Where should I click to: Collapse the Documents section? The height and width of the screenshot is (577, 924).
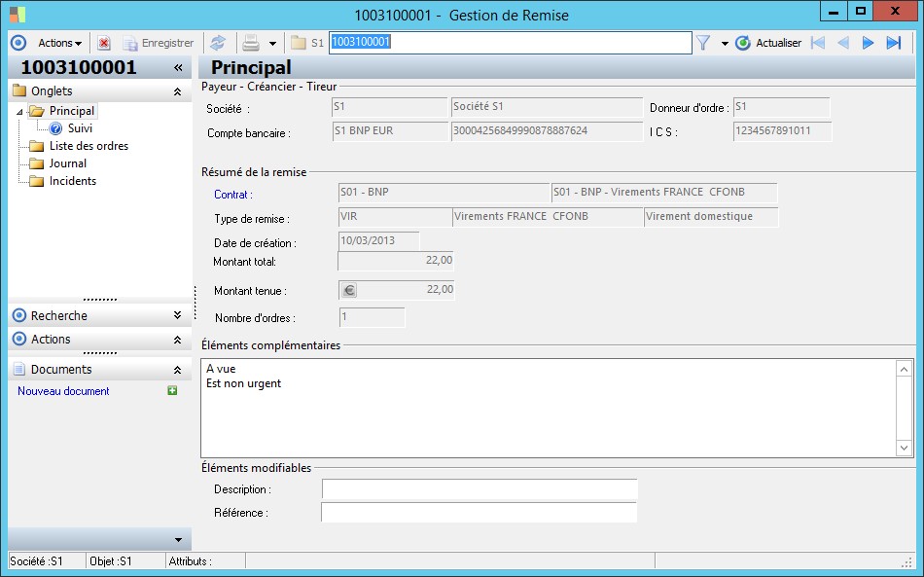[x=177, y=370]
